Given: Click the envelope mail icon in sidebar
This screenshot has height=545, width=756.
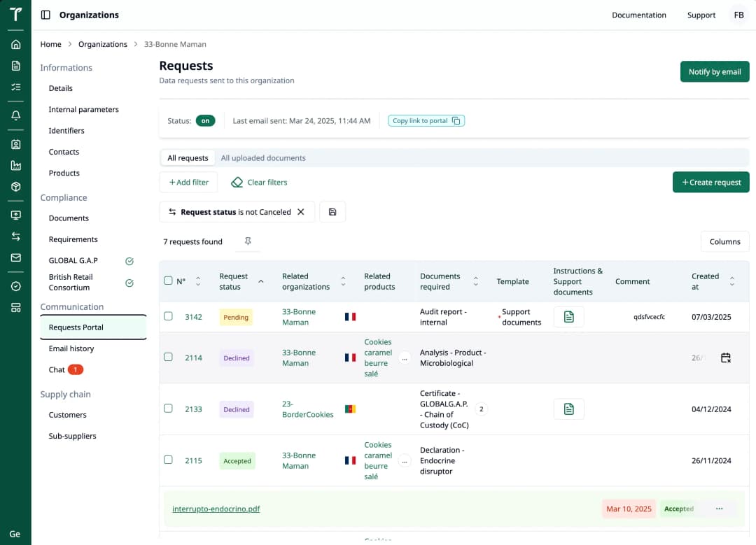Looking at the screenshot, I should pyautogui.click(x=15, y=257).
